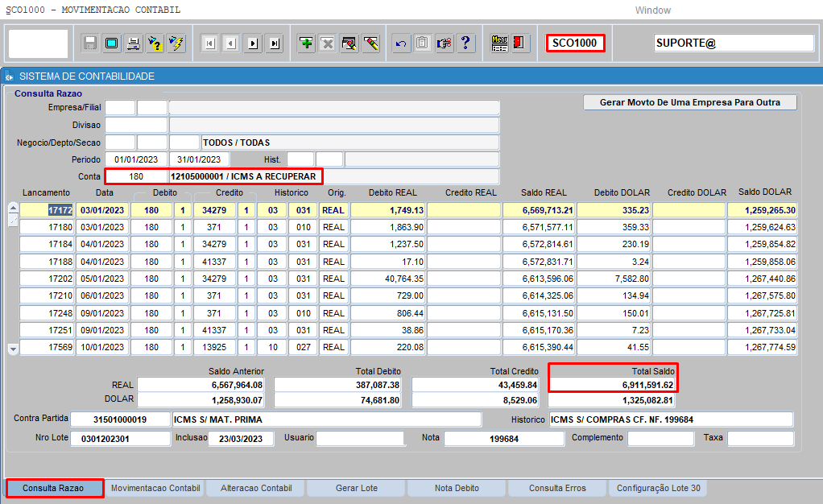Image resolution: width=823 pixels, height=504 pixels.
Task: Click the screen capture monitor icon
Action: pyautogui.click(x=112, y=43)
